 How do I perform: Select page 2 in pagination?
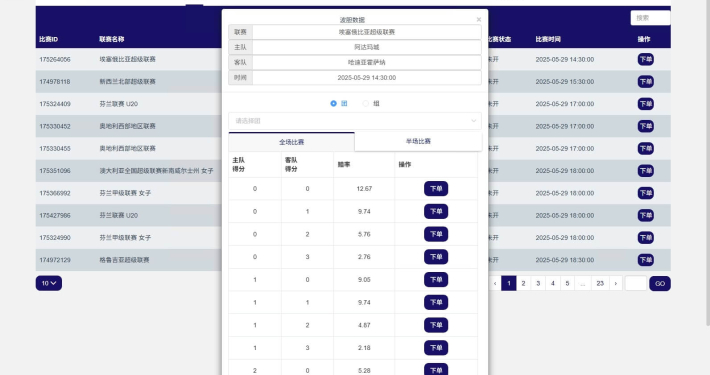click(523, 284)
